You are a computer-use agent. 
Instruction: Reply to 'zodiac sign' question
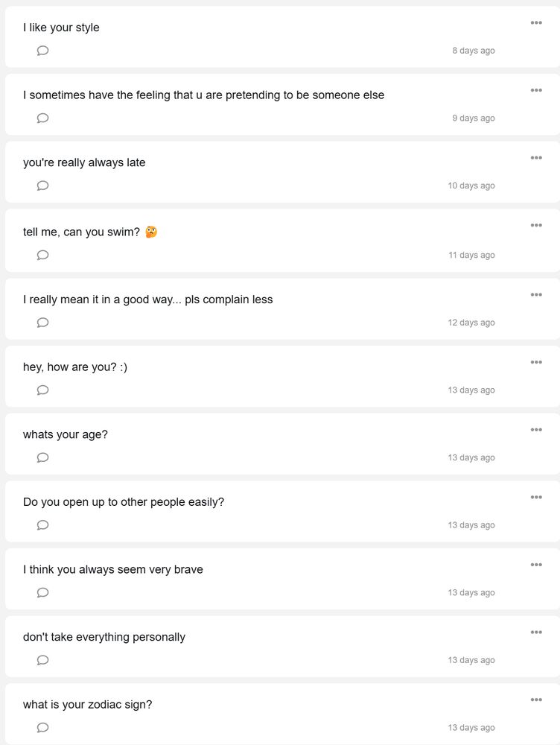point(43,728)
